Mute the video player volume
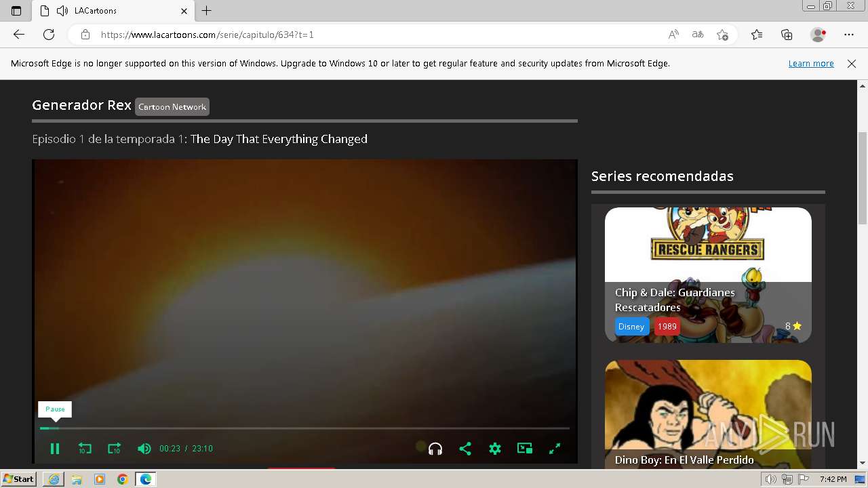The image size is (868, 488). tap(144, 449)
